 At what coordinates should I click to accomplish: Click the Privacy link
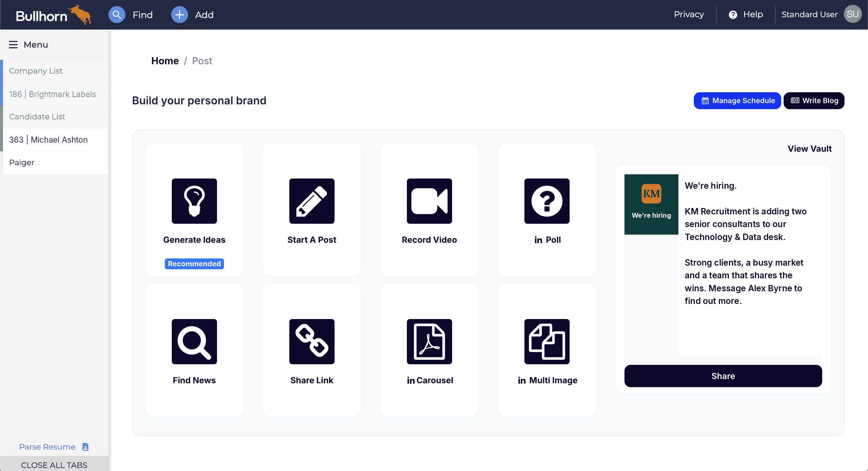tap(689, 14)
